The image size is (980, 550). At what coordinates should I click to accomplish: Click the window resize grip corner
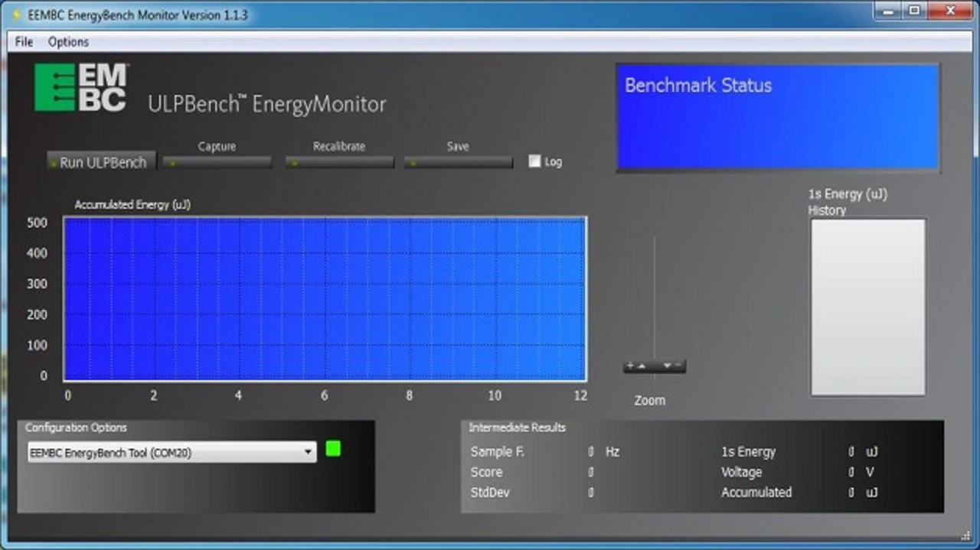click(965, 535)
